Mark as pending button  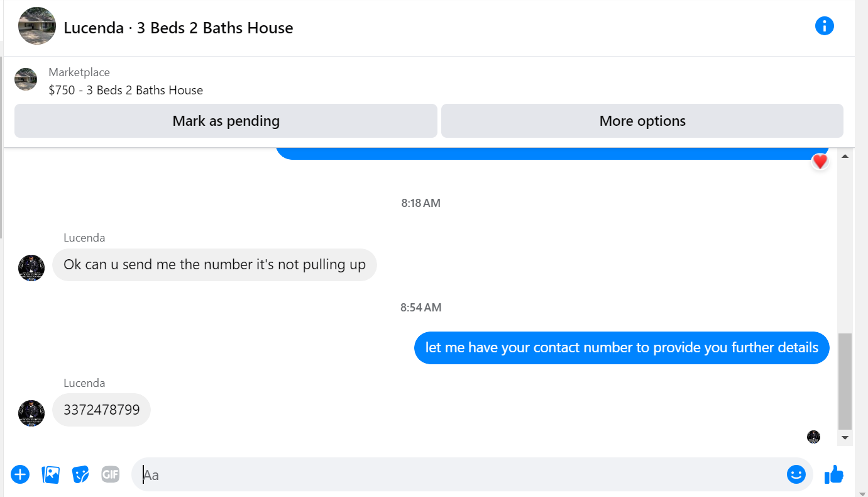click(226, 121)
